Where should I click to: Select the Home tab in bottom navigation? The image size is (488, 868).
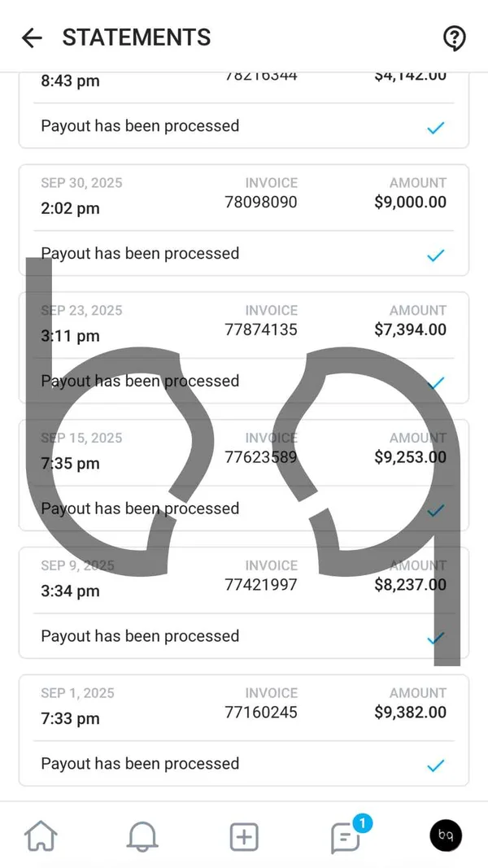[41, 835]
